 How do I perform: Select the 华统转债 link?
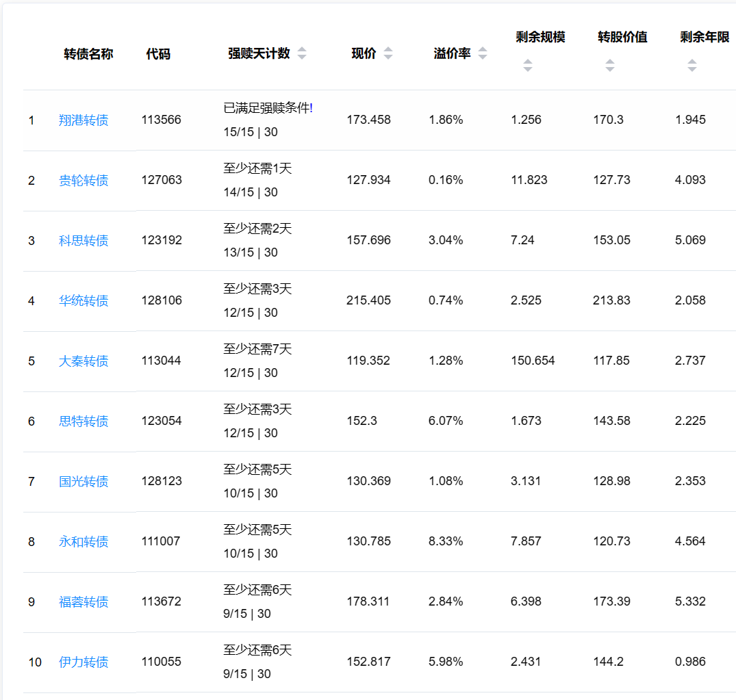[x=84, y=301]
